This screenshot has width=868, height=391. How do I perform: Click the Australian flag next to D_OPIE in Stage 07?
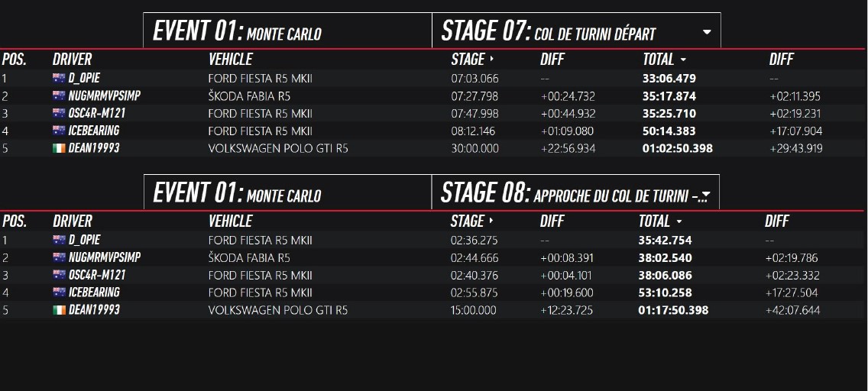point(59,79)
